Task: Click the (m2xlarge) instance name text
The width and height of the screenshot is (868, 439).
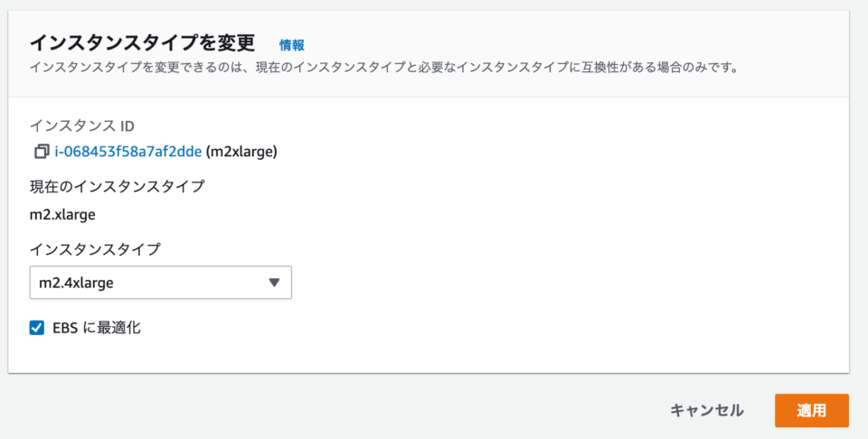Action: (x=241, y=152)
